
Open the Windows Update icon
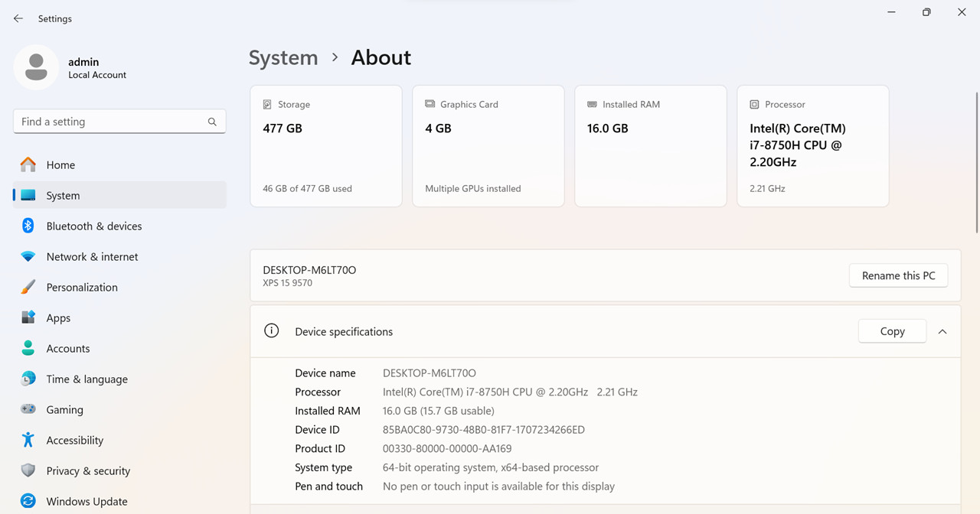click(x=28, y=501)
